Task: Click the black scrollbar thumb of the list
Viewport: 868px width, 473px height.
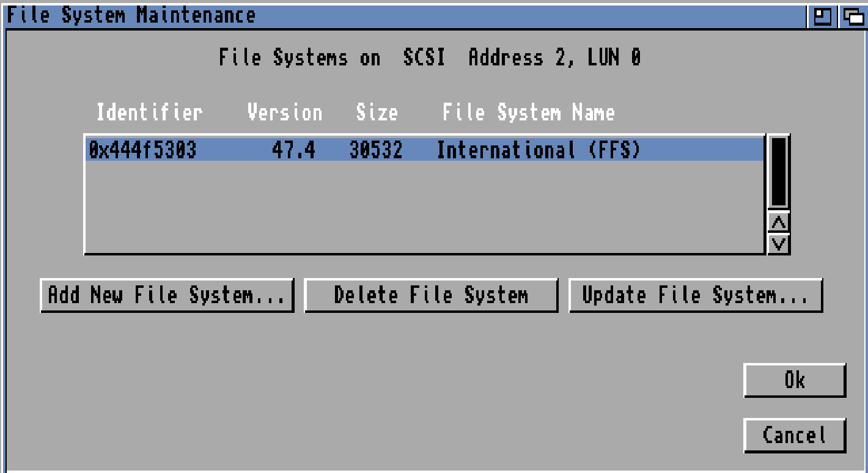Action: point(779,172)
